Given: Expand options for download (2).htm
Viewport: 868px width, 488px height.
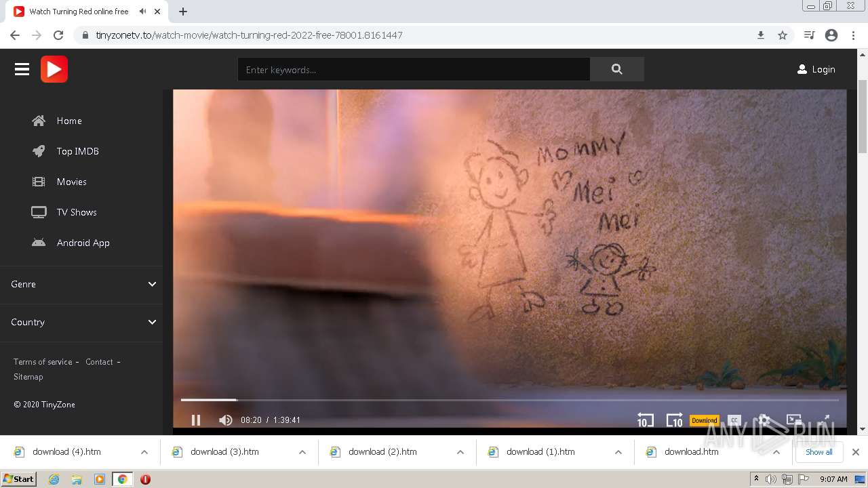Looking at the screenshot, I should pos(460,452).
